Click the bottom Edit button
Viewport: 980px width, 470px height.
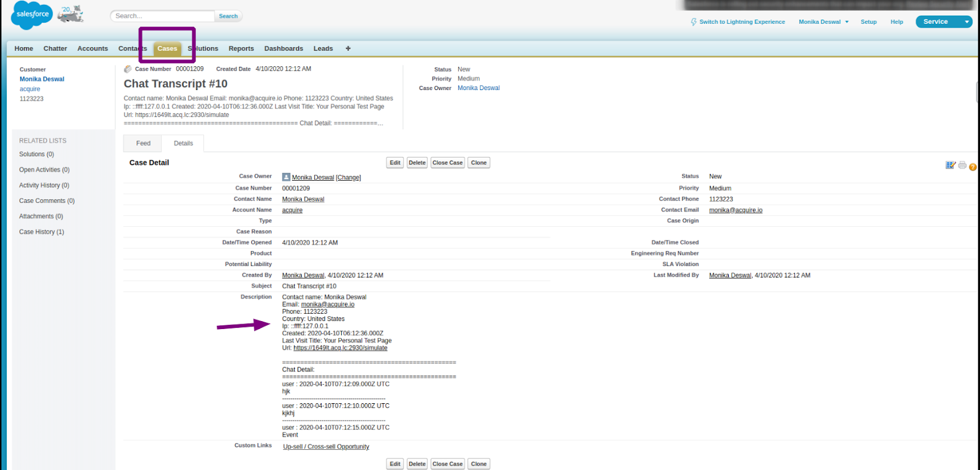tap(395, 464)
